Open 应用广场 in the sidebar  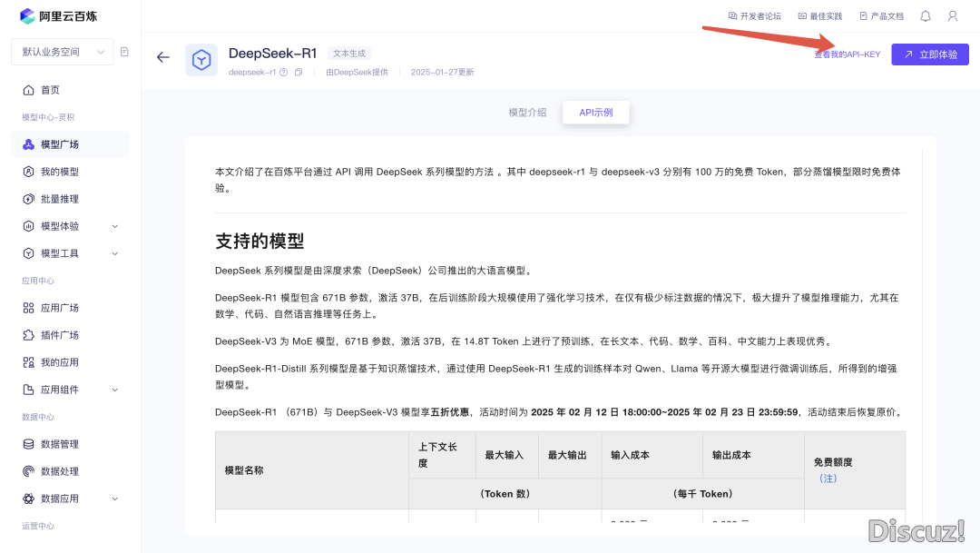pyautogui.click(x=59, y=308)
